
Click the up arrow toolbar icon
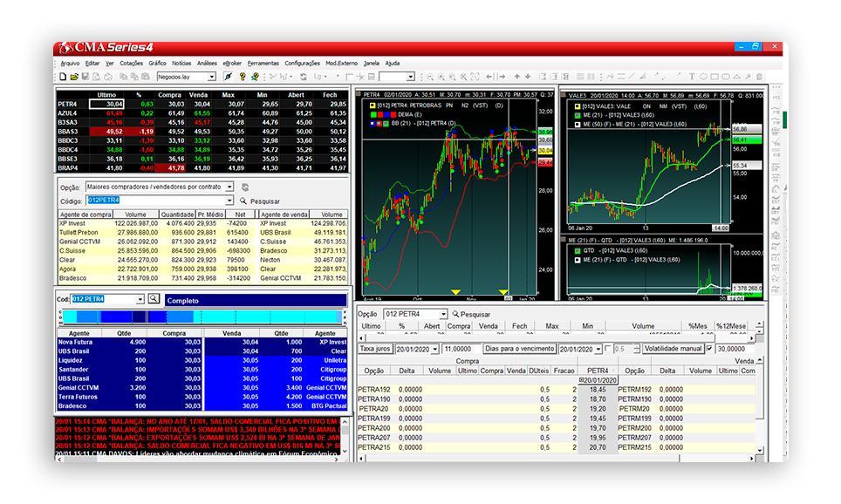(x=517, y=77)
